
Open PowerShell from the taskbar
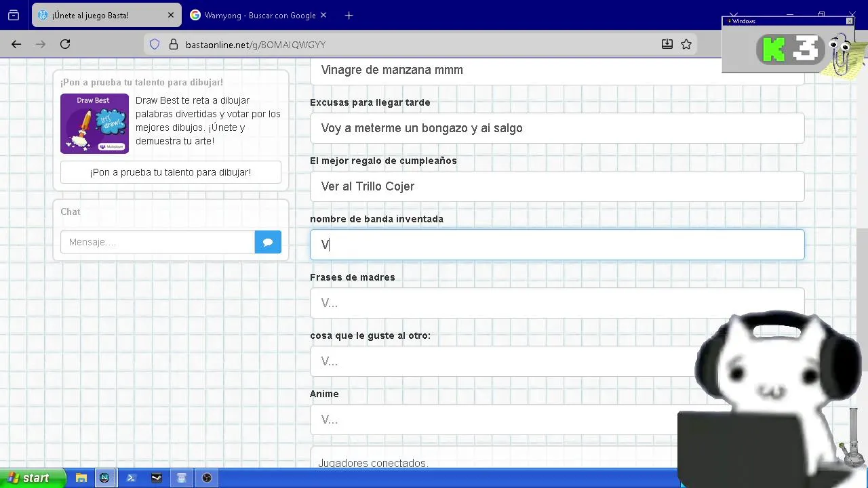click(x=132, y=478)
